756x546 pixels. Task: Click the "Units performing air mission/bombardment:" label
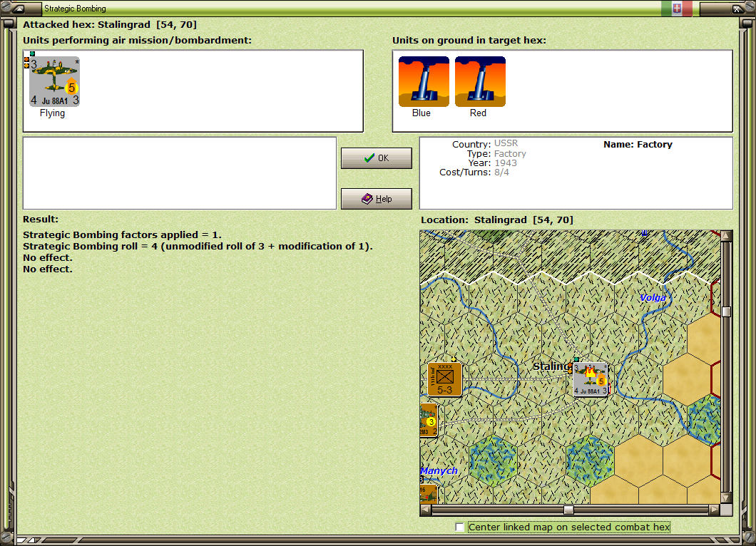tap(138, 41)
